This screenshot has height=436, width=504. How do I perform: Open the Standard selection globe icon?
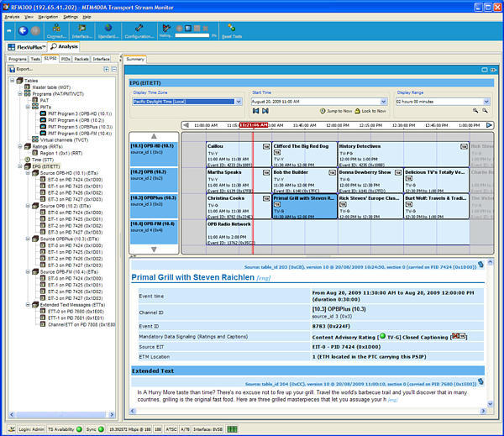[110, 29]
